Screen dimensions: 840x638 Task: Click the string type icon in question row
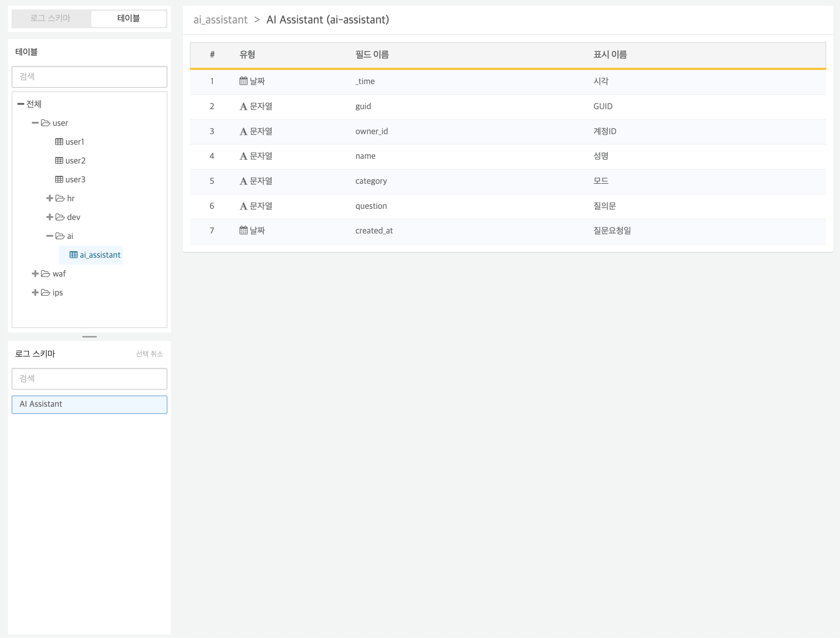(244, 206)
